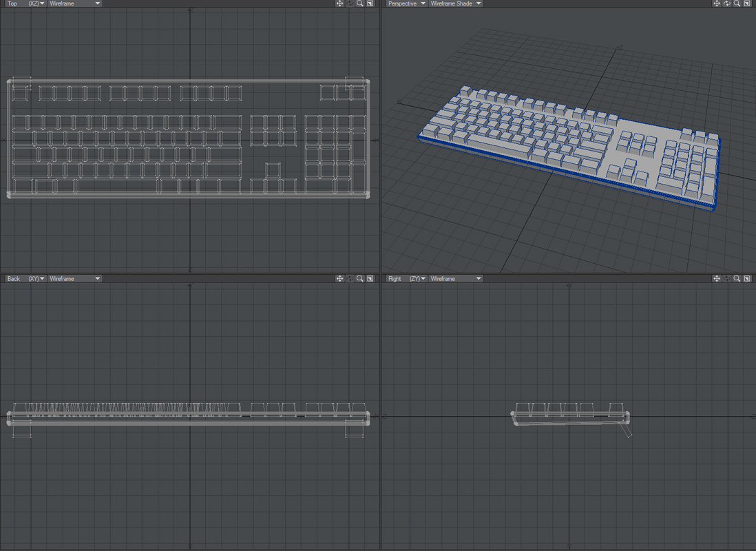The height and width of the screenshot is (551, 756).
Task: Activate the zoom icon in the Back viewport
Action: tap(359, 278)
